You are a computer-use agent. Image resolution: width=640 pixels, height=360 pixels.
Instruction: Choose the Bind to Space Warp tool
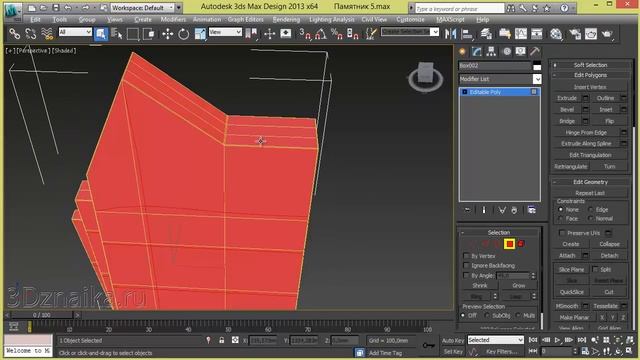point(47,34)
